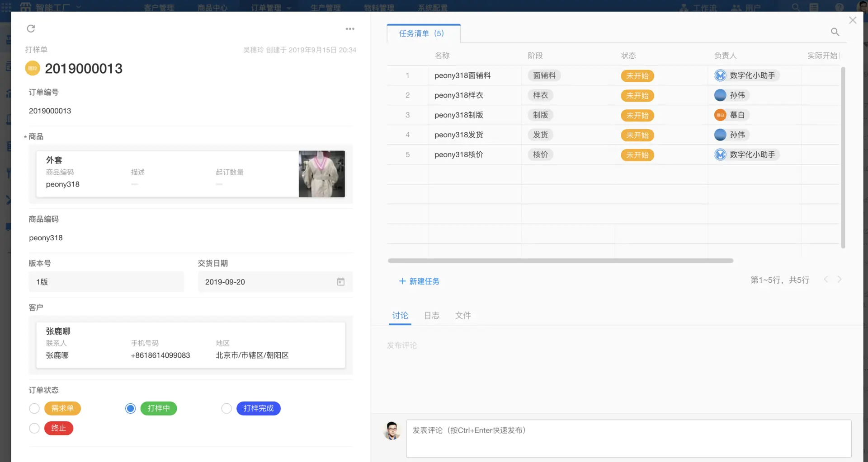Focus the 发表评论 comment box
Image resolution: width=868 pixels, height=462 pixels.
pos(628,439)
